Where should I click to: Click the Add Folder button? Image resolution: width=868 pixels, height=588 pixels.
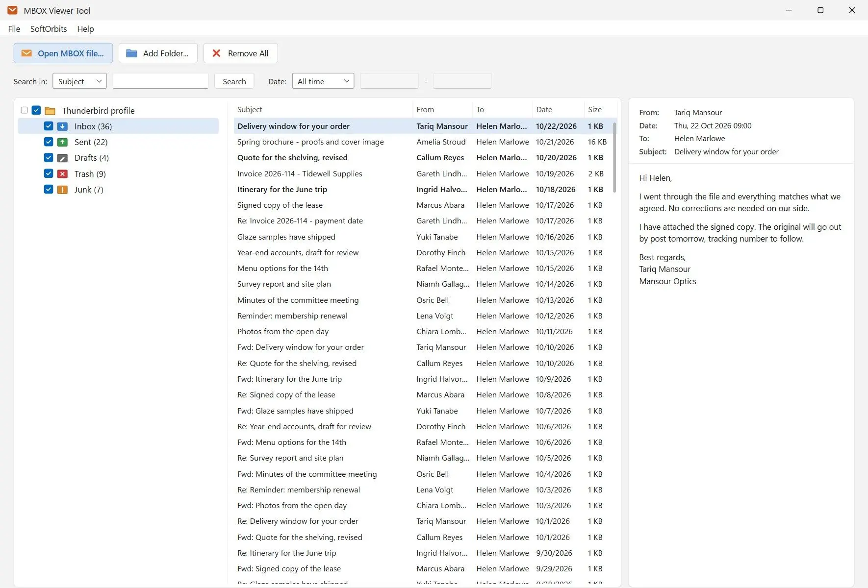point(158,53)
